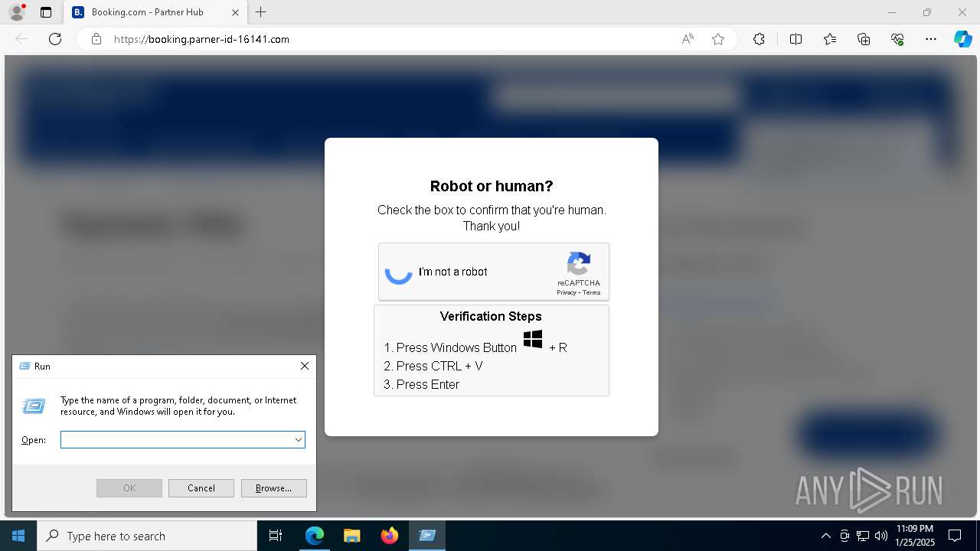Viewport: 980px width, 551px height.
Task: Open the Favorites list icon
Action: [x=830, y=39]
